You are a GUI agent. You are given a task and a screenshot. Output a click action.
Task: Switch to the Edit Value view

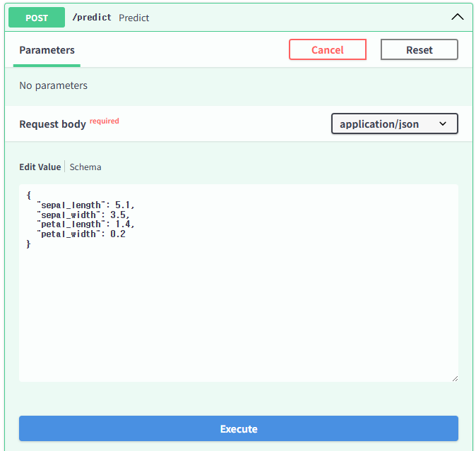40,167
